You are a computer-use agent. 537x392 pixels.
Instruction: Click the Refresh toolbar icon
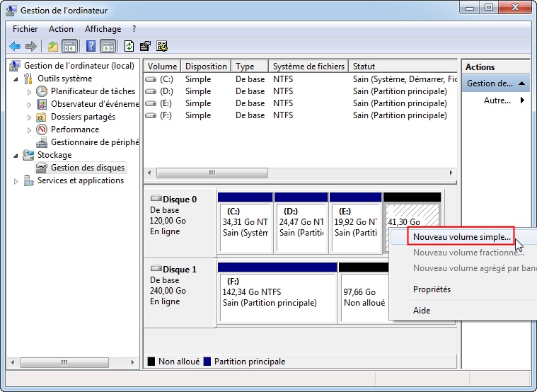tap(129, 46)
